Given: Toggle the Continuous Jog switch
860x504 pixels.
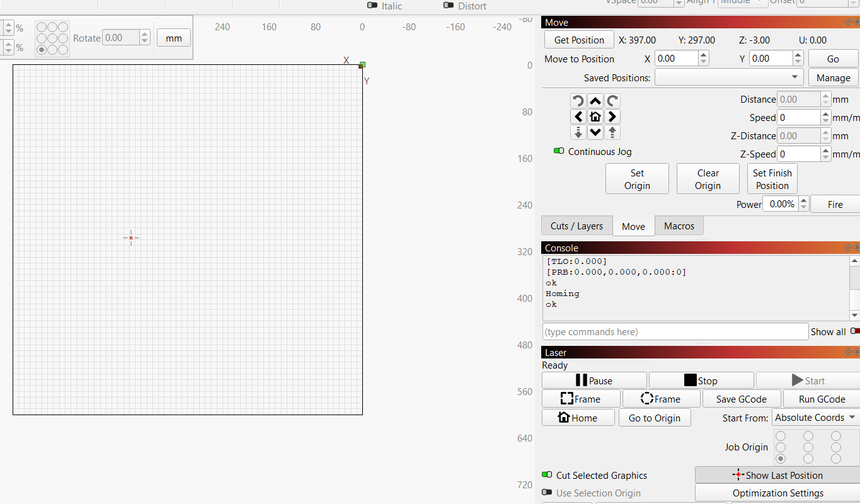Looking at the screenshot, I should (x=559, y=151).
